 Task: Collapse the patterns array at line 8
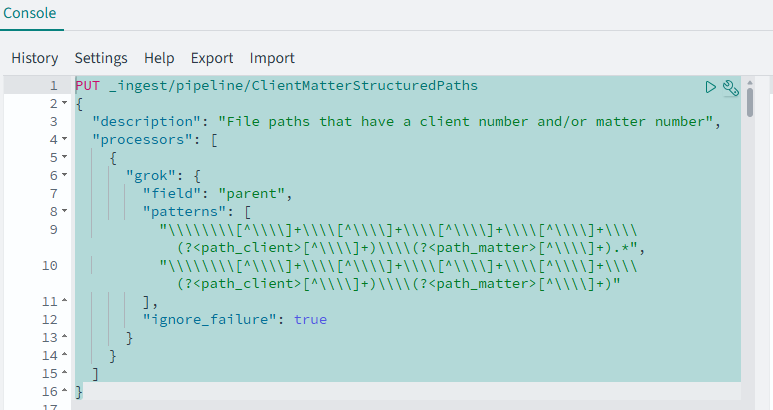[x=64, y=211]
